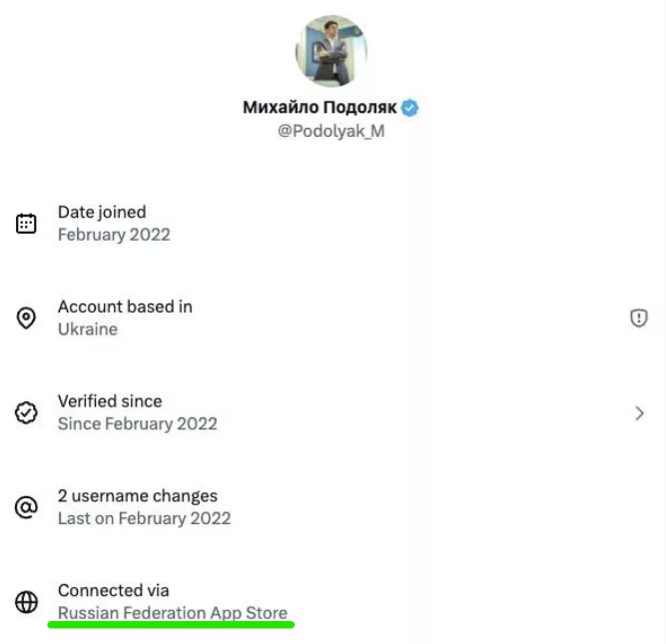Click the Since February 2022 subtitle

[x=137, y=423]
